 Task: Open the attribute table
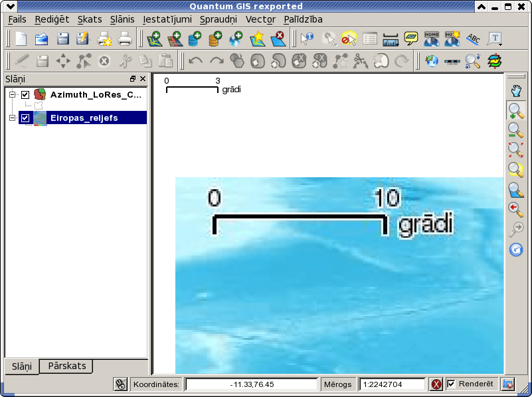coord(370,39)
